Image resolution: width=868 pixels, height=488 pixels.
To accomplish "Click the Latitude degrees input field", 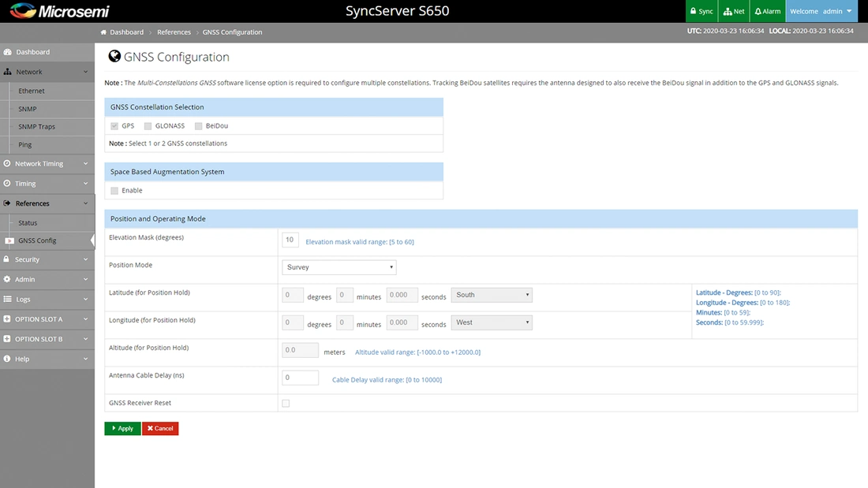I will pyautogui.click(x=292, y=295).
